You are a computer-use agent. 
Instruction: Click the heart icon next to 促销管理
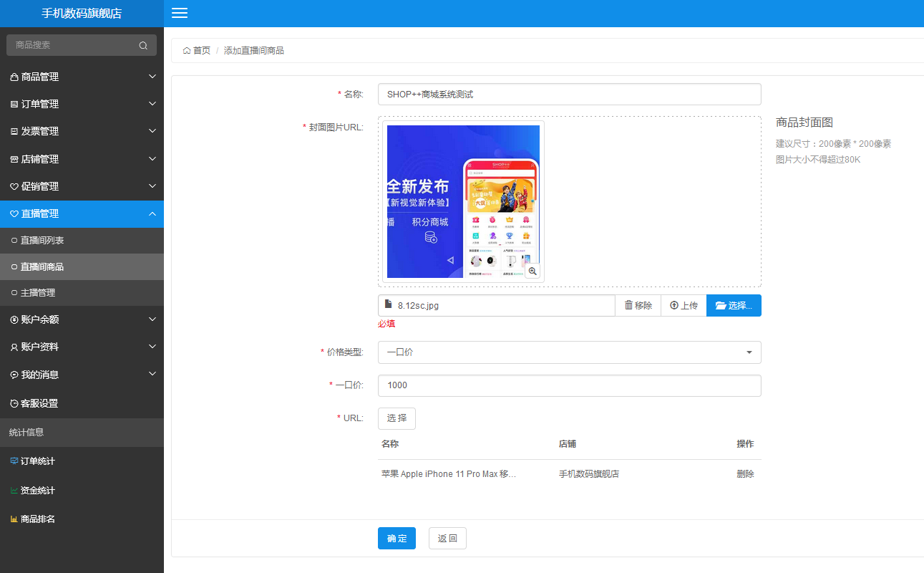click(x=15, y=186)
